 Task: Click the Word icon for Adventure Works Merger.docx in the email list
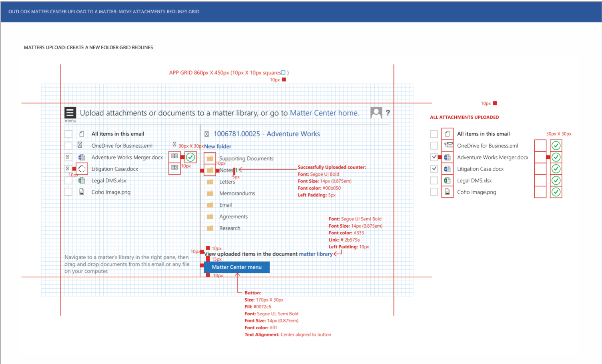point(82,157)
